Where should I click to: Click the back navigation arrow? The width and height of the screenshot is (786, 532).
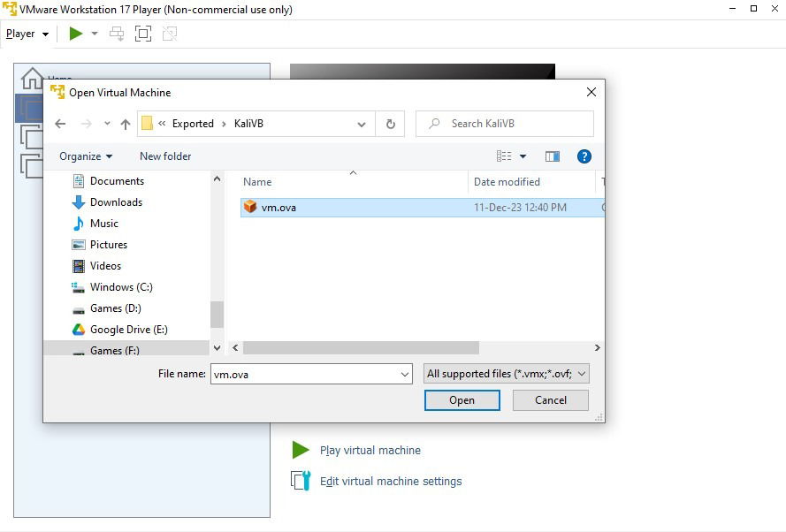[x=59, y=123]
